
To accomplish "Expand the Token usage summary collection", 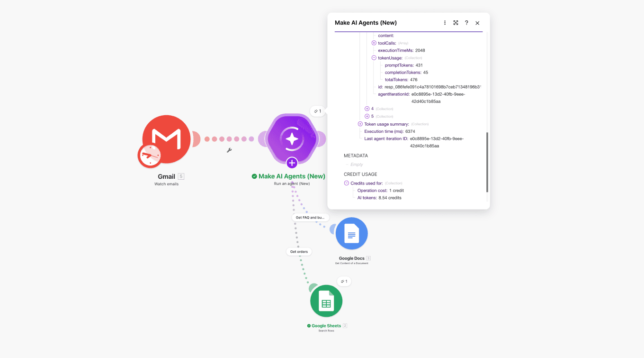I will [x=360, y=124].
